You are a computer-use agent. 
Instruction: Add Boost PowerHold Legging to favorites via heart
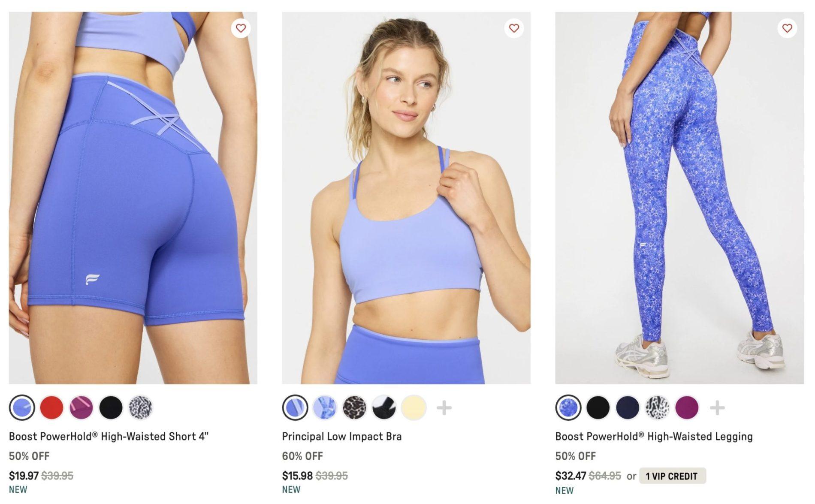[787, 28]
